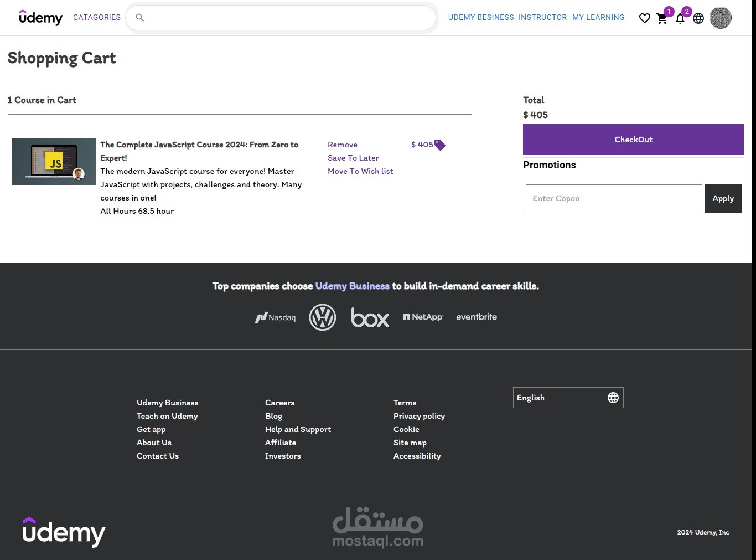The height and width of the screenshot is (560, 756).
Task: Click the Promotions heading
Action: coord(550,165)
